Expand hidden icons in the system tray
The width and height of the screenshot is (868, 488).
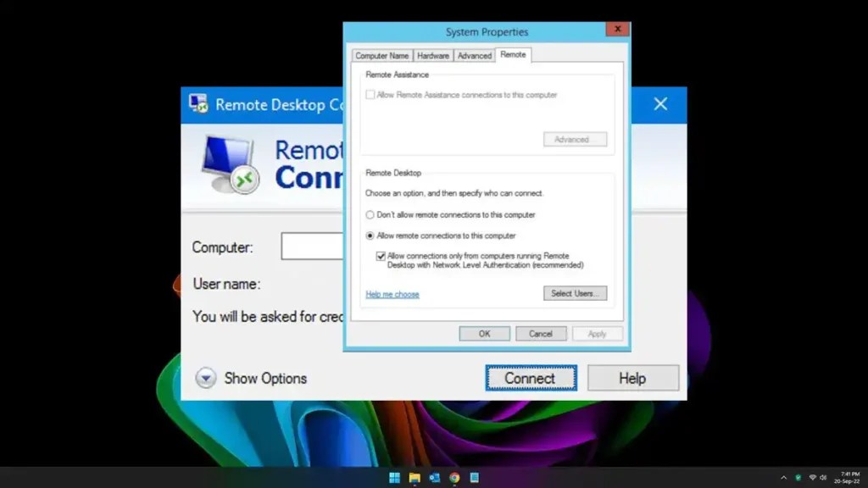click(x=784, y=477)
